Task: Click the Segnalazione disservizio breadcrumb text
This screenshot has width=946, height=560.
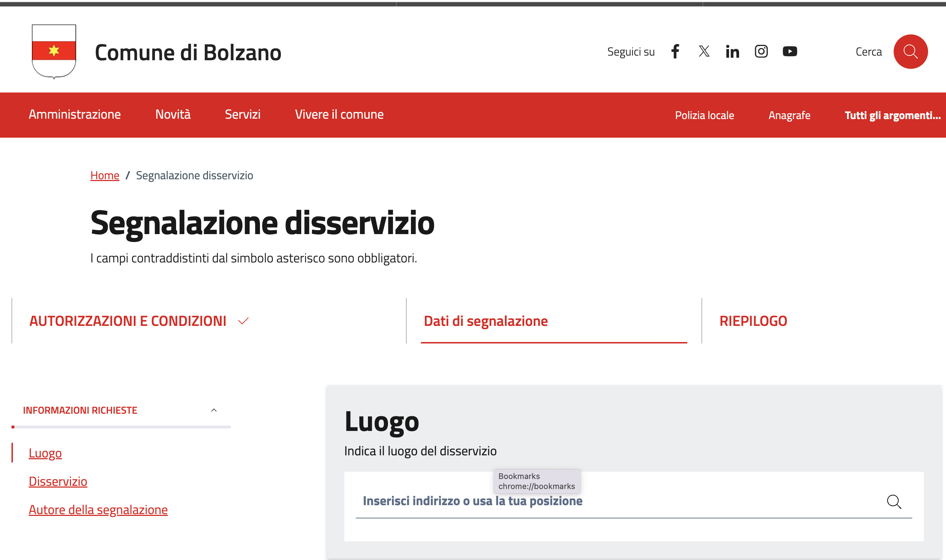Action: [x=194, y=175]
